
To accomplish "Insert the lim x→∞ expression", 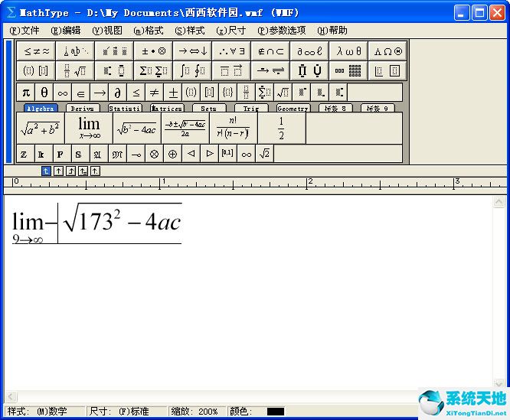I will coord(89,129).
